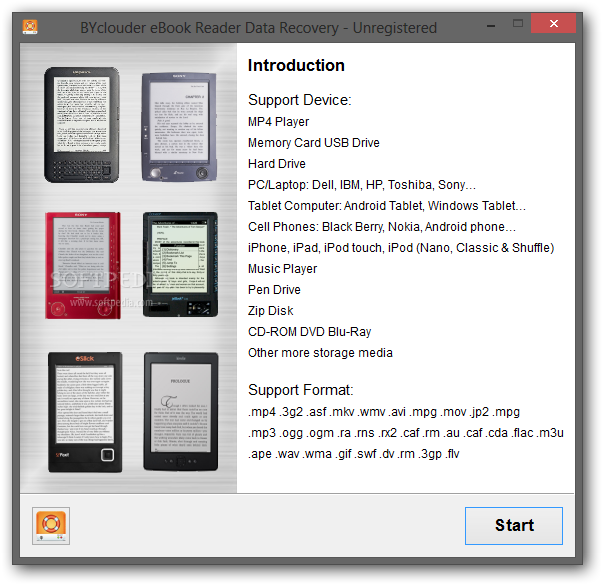Click the '.ape .wav .wma' formats line
Image resolution: width=603 pixels, height=585 pixels.
354,454
